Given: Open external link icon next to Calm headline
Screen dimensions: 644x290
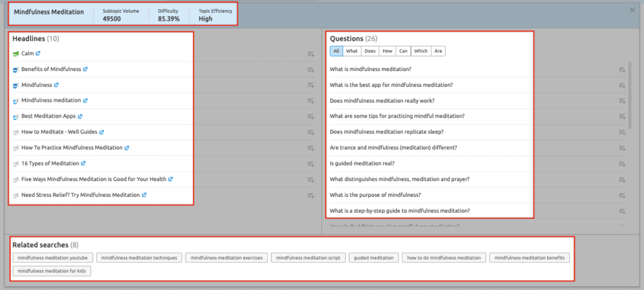Looking at the screenshot, I should 38,53.
